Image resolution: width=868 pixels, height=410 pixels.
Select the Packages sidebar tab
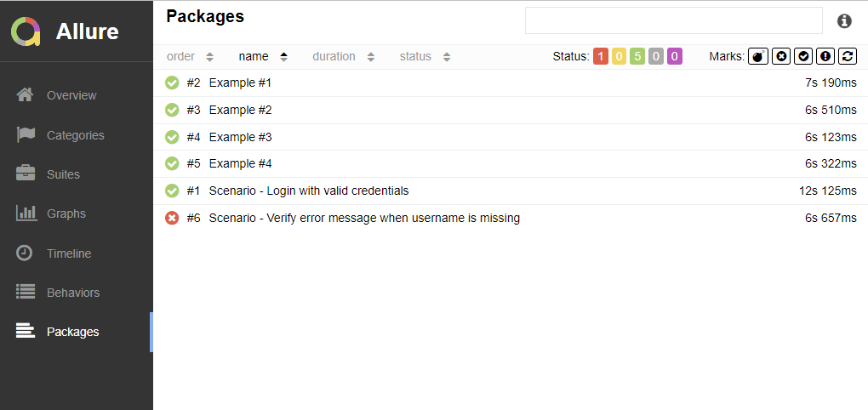72,332
